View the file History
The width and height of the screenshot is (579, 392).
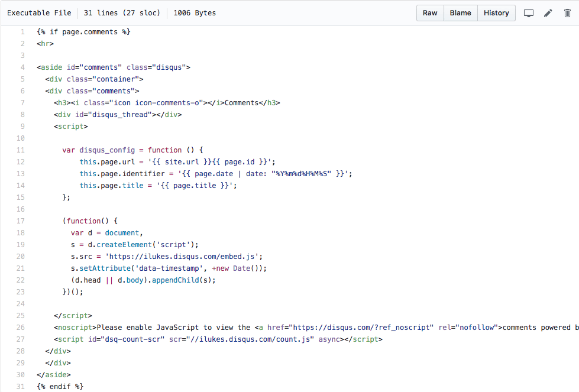click(496, 13)
